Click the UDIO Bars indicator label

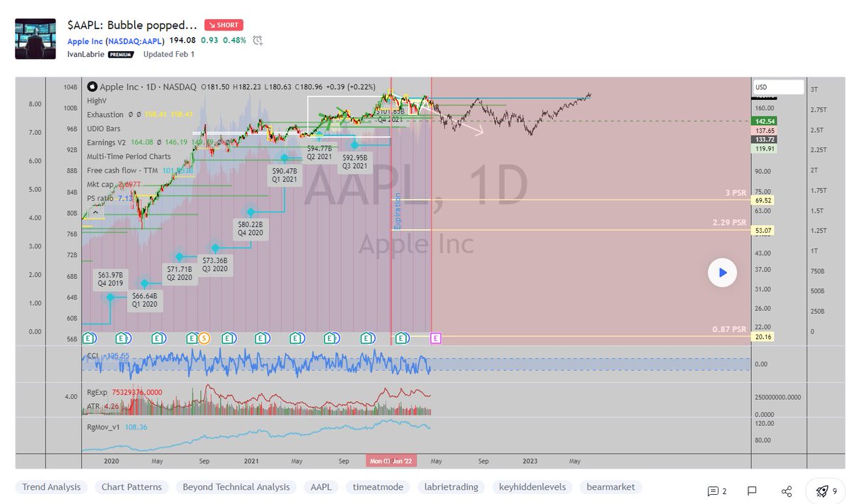point(104,128)
